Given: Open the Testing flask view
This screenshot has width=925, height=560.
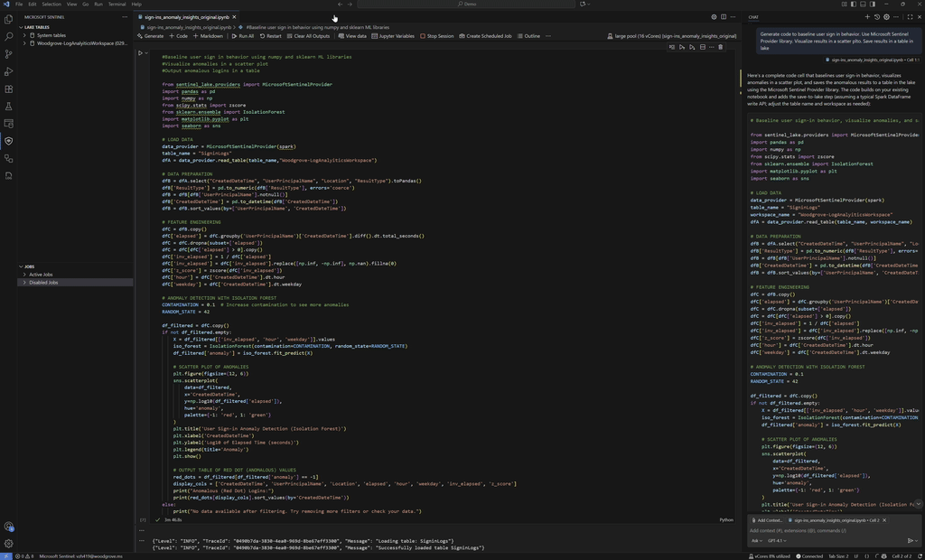Looking at the screenshot, I should [x=8, y=107].
